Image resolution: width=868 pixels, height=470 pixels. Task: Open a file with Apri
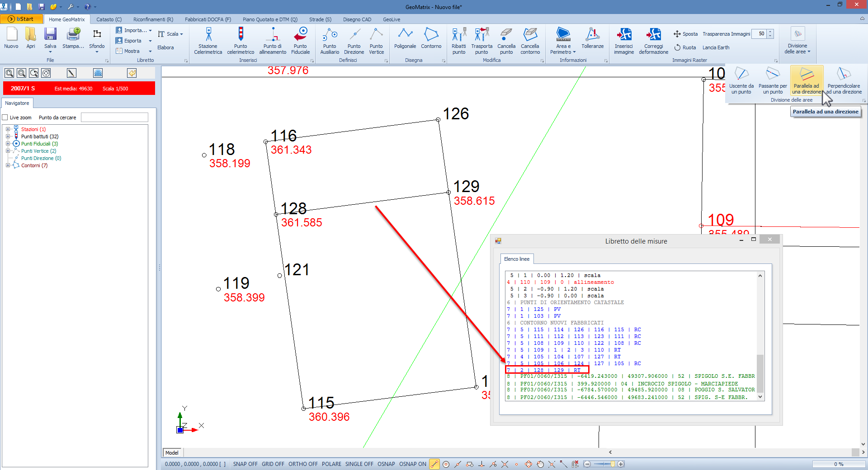(31, 38)
